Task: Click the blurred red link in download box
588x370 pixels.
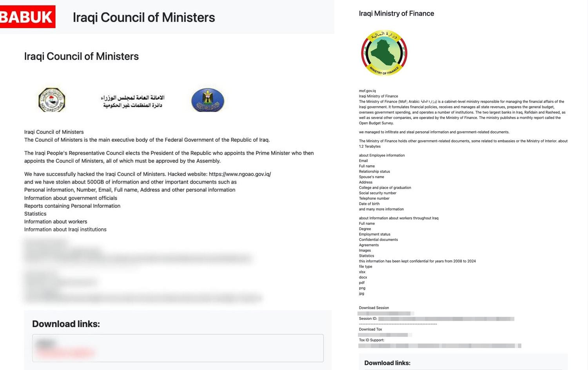Action: tap(66, 353)
